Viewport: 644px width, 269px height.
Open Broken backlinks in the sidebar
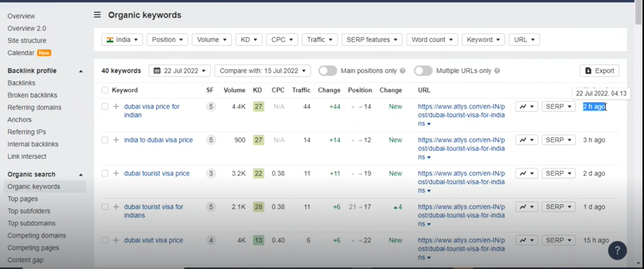(x=32, y=95)
